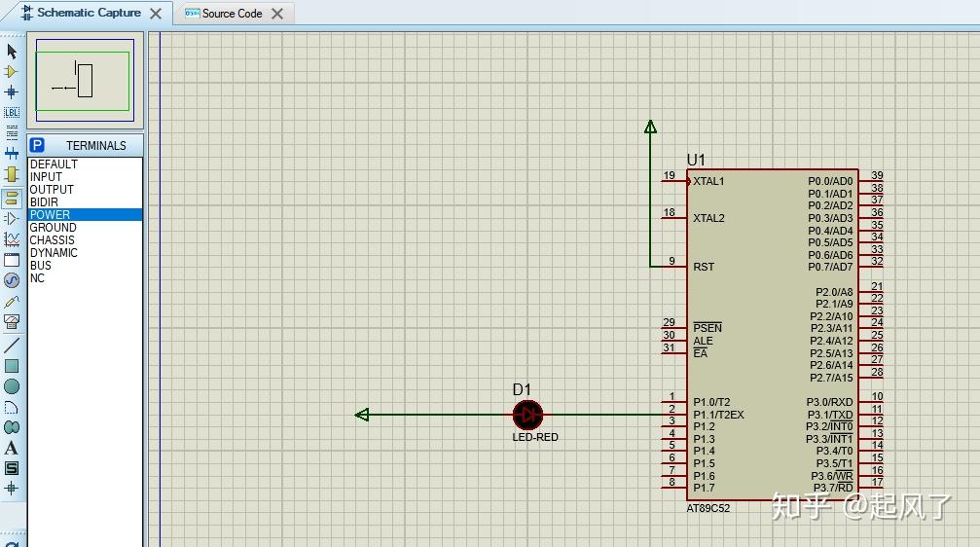The height and width of the screenshot is (547, 980).
Task: Click the EA pin label
Action: click(x=700, y=353)
